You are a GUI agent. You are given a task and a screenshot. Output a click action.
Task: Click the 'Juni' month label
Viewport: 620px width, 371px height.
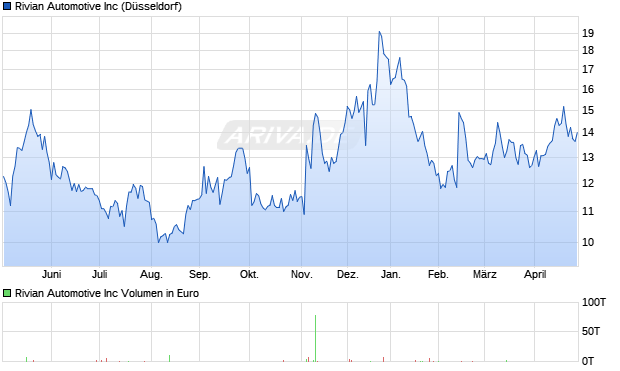[51, 274]
